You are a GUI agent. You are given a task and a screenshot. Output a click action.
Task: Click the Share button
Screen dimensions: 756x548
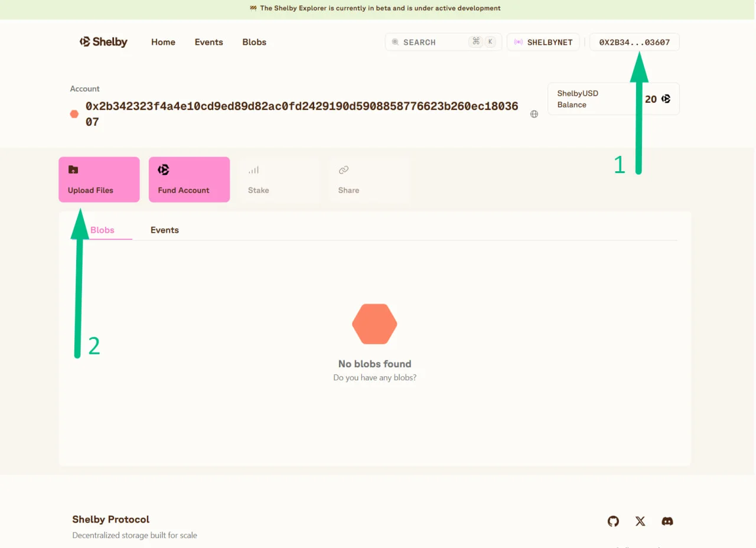click(x=370, y=180)
